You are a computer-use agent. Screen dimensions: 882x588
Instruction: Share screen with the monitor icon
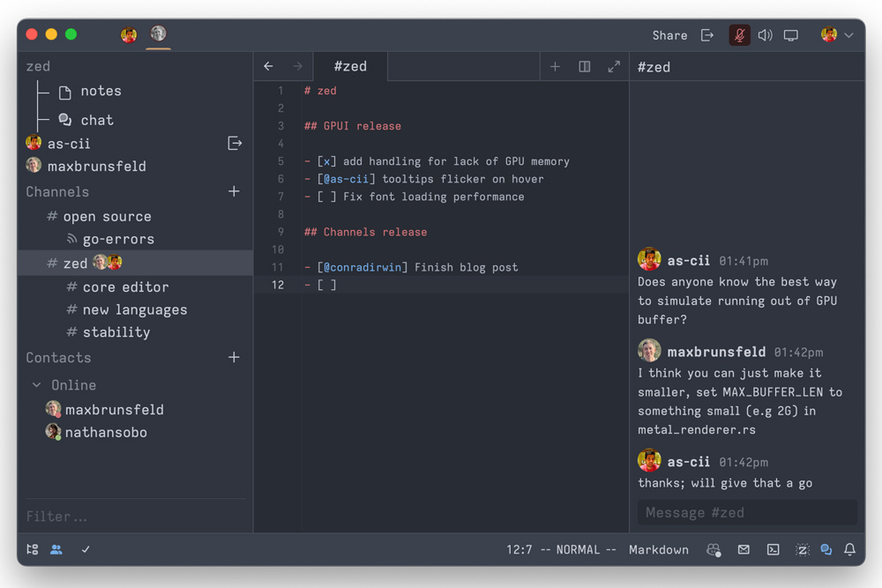(x=791, y=35)
